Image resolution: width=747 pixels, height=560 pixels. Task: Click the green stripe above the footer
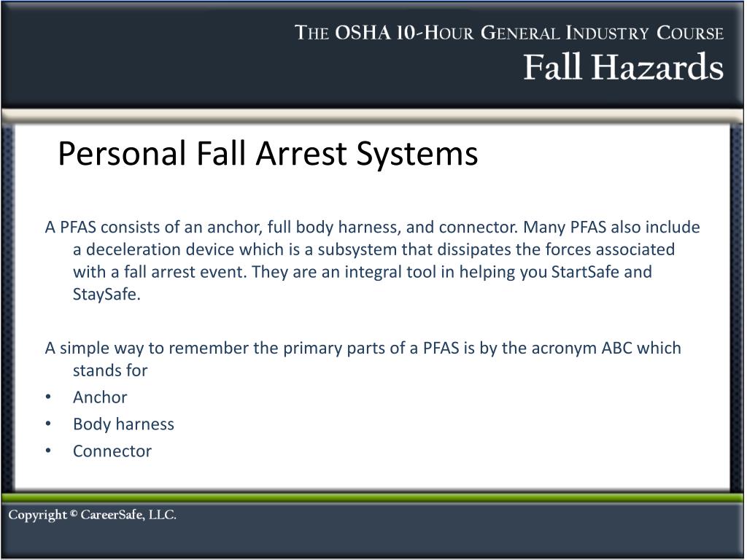(x=373, y=499)
